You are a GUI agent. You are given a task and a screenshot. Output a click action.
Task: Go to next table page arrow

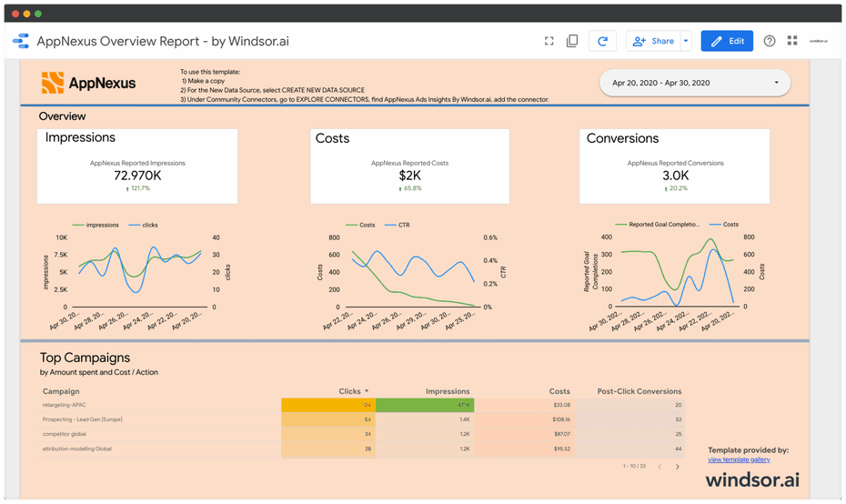tap(677, 466)
